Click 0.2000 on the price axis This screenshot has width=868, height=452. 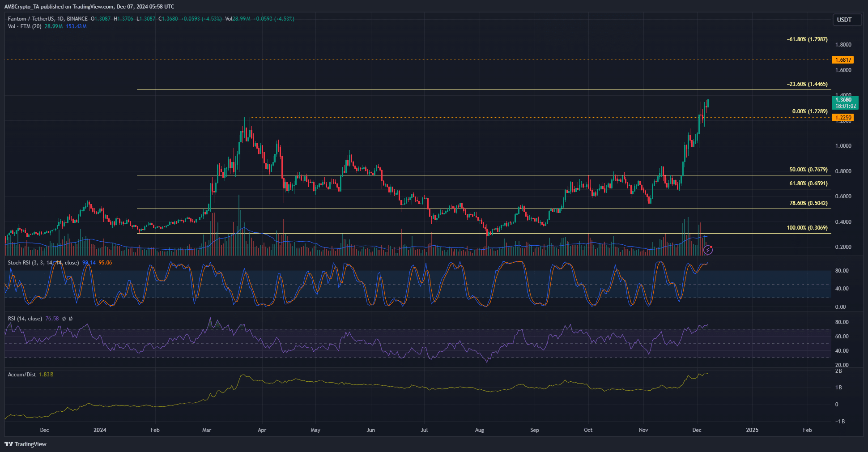click(x=843, y=247)
